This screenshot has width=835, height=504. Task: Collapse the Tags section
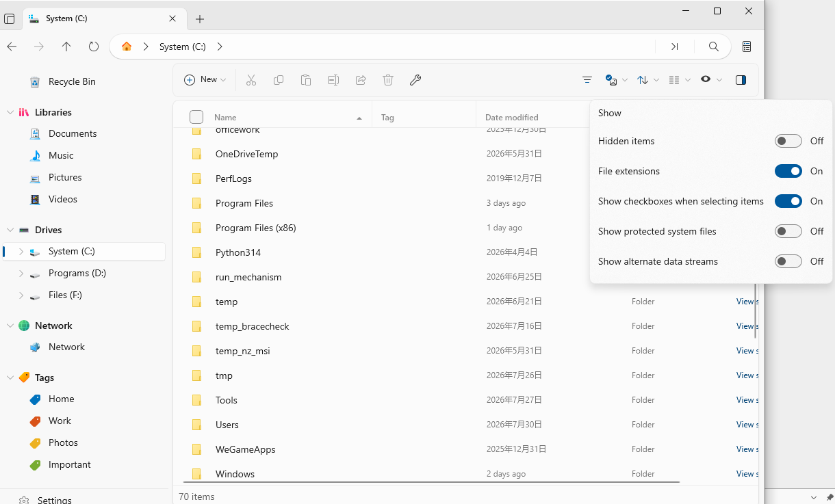click(x=10, y=377)
